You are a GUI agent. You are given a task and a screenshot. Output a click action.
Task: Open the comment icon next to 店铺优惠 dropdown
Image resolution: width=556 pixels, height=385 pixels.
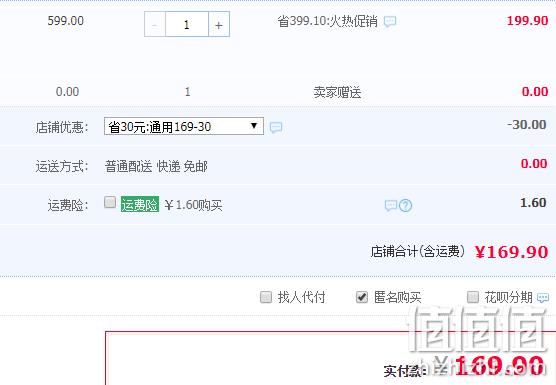click(x=276, y=127)
